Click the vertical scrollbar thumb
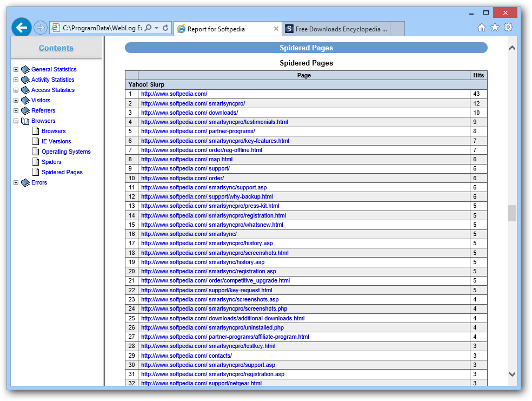The width and height of the screenshot is (532, 401). pyautogui.click(x=512, y=213)
